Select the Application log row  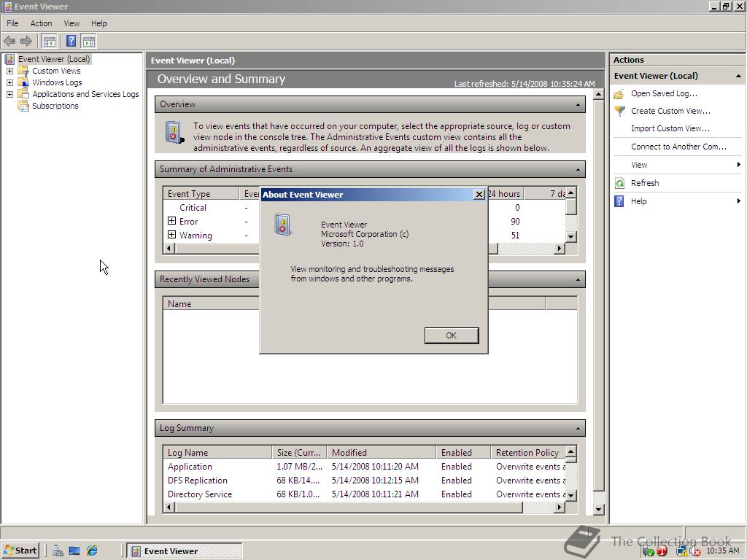(x=364, y=467)
